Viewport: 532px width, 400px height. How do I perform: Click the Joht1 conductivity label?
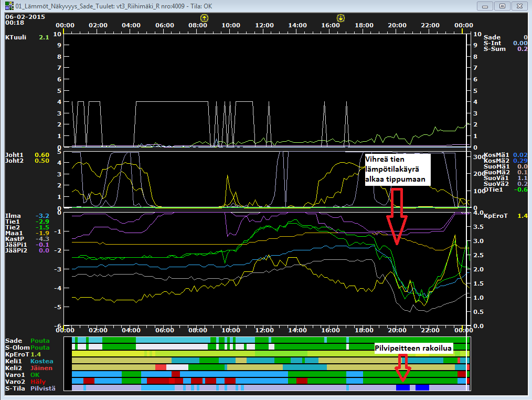14,155
